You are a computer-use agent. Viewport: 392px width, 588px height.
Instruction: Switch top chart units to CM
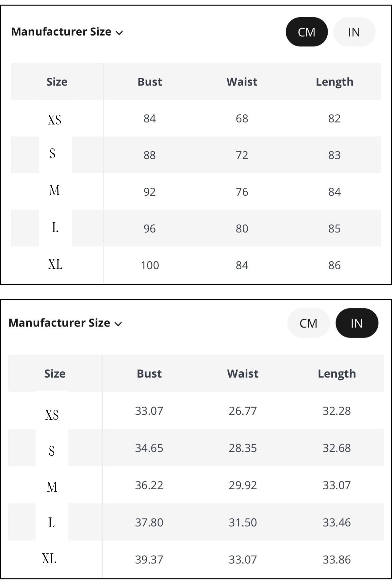pyautogui.click(x=306, y=32)
